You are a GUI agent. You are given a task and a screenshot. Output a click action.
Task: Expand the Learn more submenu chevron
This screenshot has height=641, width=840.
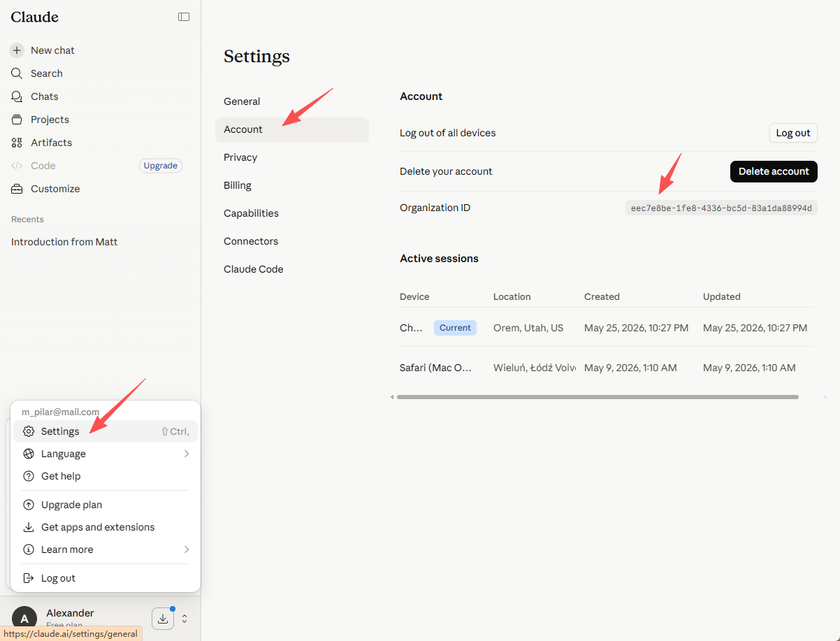click(x=187, y=549)
